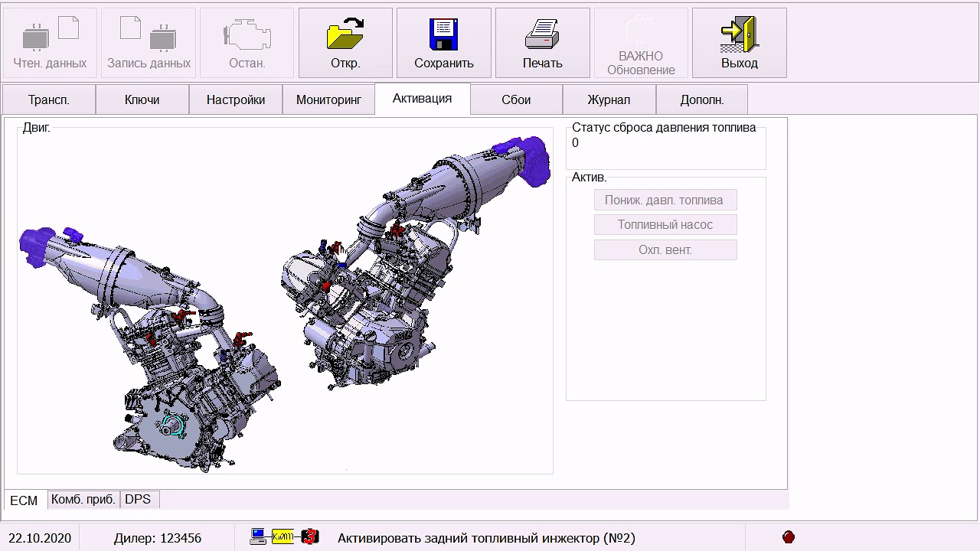Click the Охл. вент. button
The height and width of the screenshot is (551, 980).
665,249
